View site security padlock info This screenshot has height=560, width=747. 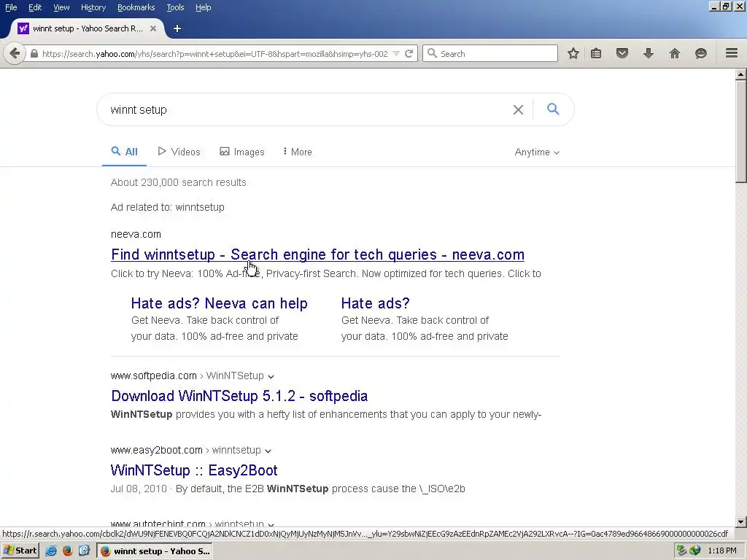click(34, 54)
